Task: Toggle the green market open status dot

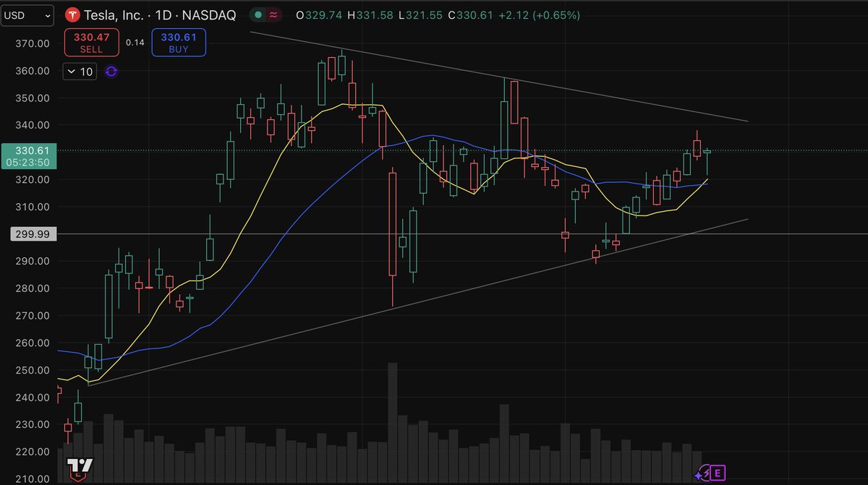Action: pyautogui.click(x=258, y=15)
